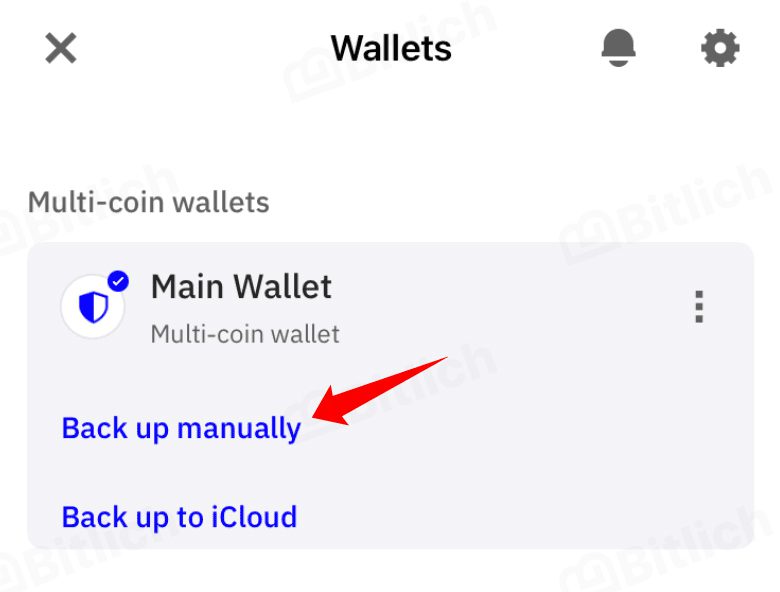Screen dimensions: 780x592
Task: Open notifications via the bell icon
Action: coord(618,48)
